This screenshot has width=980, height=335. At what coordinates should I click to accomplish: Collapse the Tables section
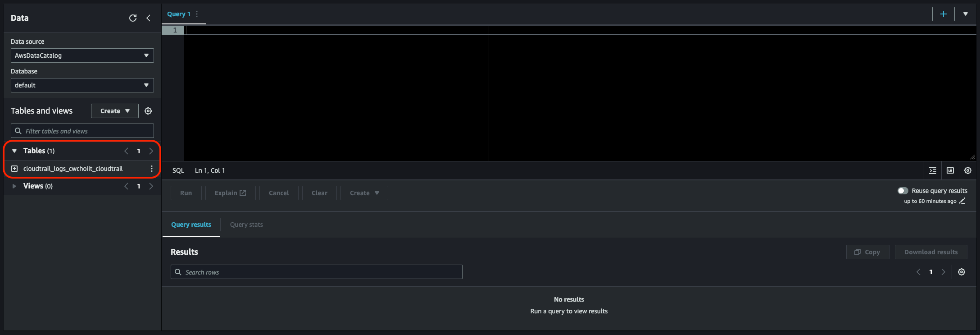coord(14,151)
